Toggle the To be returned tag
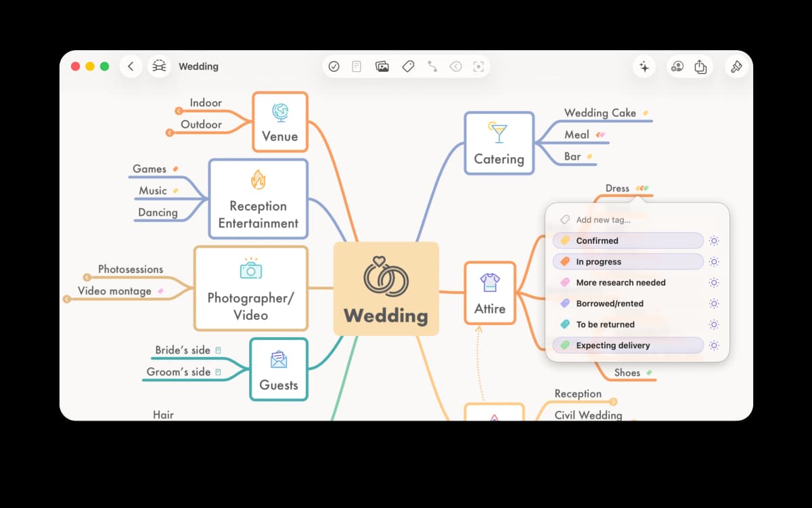 click(x=628, y=324)
